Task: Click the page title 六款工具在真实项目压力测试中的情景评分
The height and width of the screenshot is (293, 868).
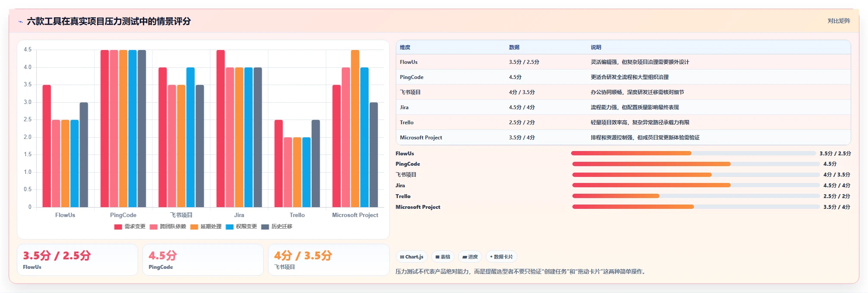Action: pyautogui.click(x=109, y=21)
